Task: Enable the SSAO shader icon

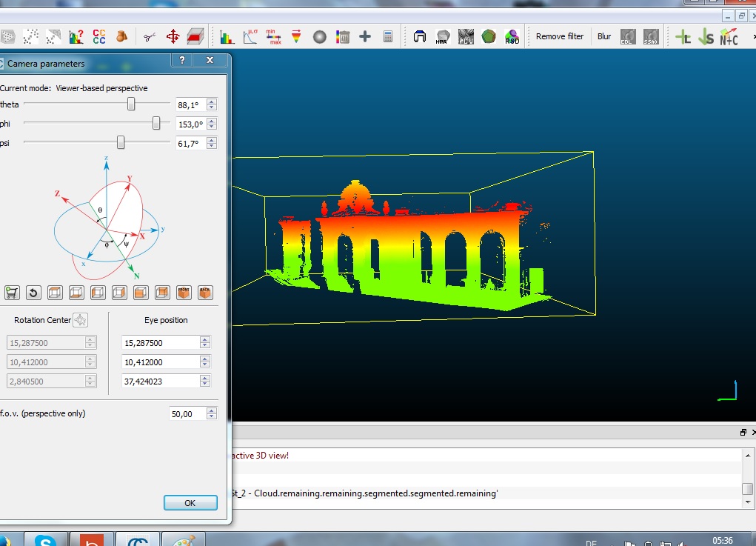Action: (x=651, y=36)
